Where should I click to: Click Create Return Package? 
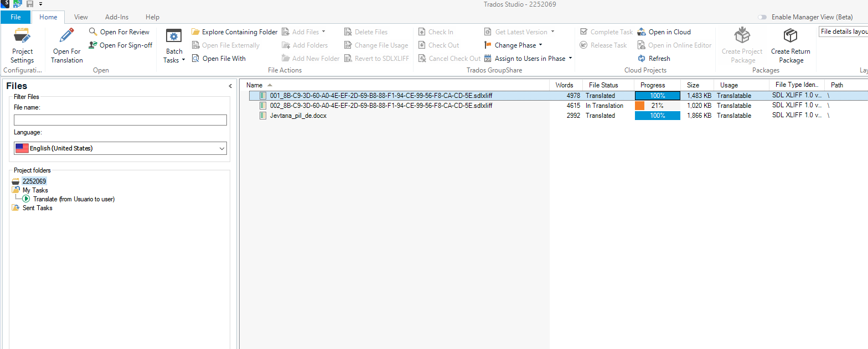(x=790, y=45)
